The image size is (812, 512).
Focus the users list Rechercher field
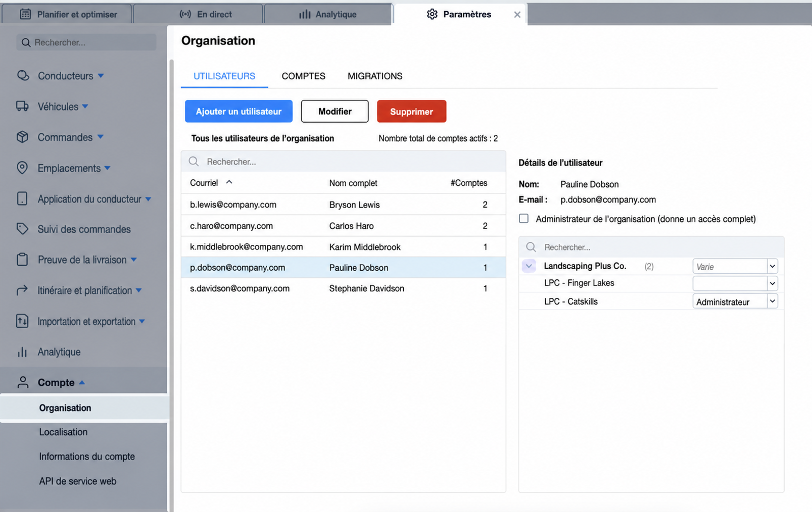pyautogui.click(x=344, y=162)
